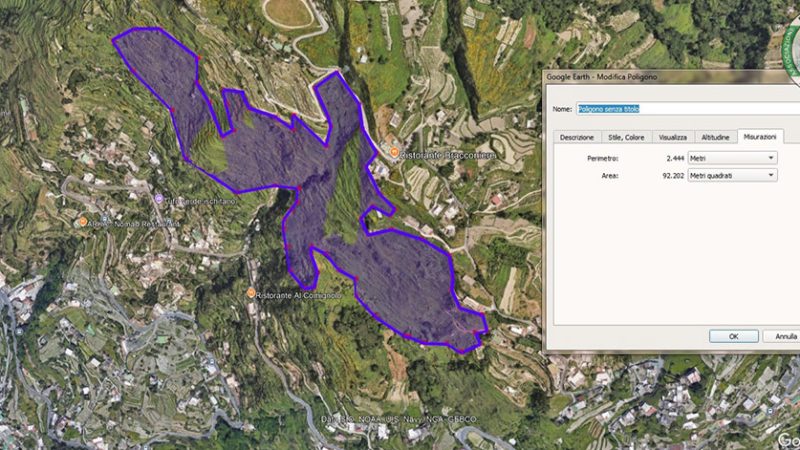Select the Visualizza tab
The height and width of the screenshot is (450, 800).
672,137
